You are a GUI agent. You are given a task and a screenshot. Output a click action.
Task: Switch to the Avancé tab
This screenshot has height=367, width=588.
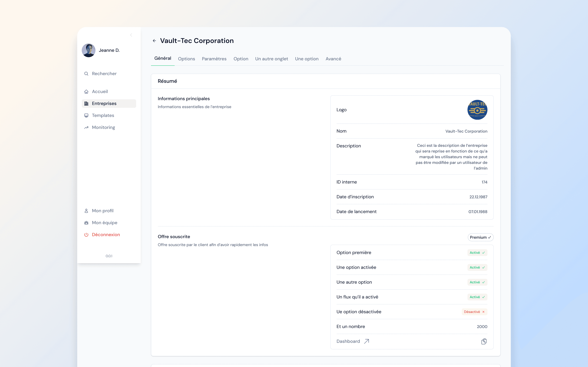[333, 59]
